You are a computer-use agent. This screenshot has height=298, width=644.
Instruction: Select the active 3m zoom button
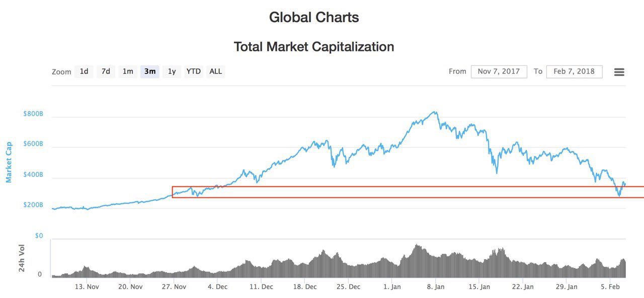150,71
